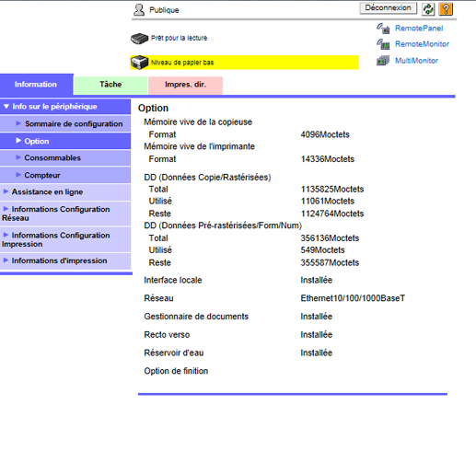This screenshot has height=451, width=476.
Task: Open help with the orange question mark icon
Action: click(446, 9)
